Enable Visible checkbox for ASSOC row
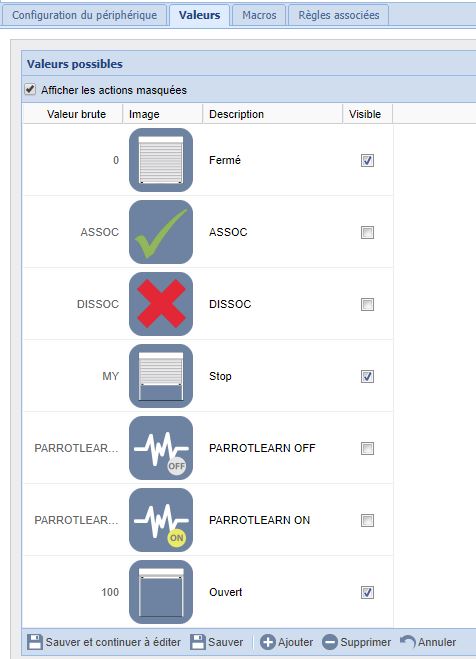Viewport: 476px width, 659px height. (x=367, y=232)
